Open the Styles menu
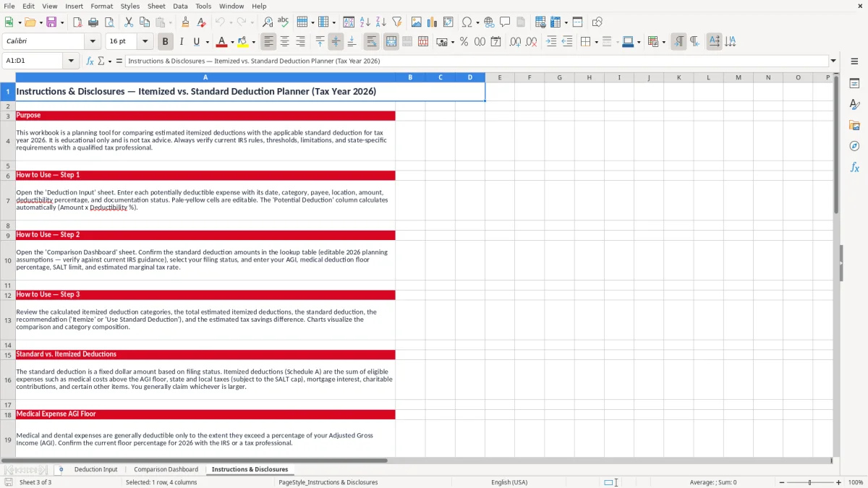The image size is (868, 488). tap(130, 6)
